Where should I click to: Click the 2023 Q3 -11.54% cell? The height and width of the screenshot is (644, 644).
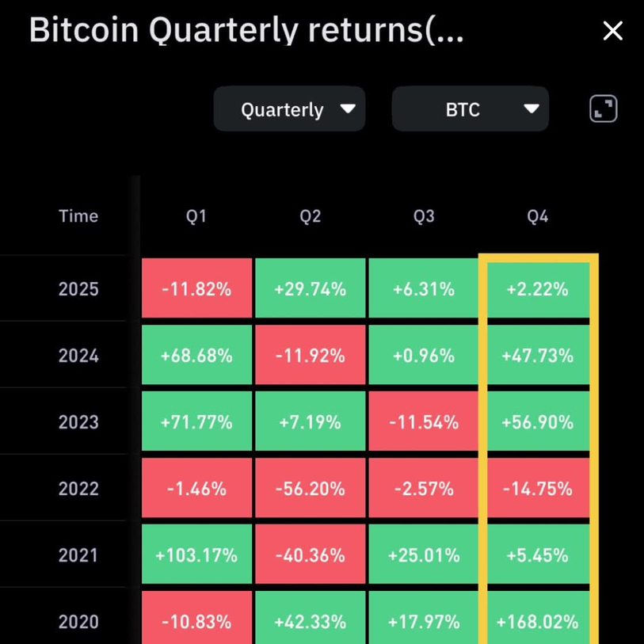click(424, 421)
